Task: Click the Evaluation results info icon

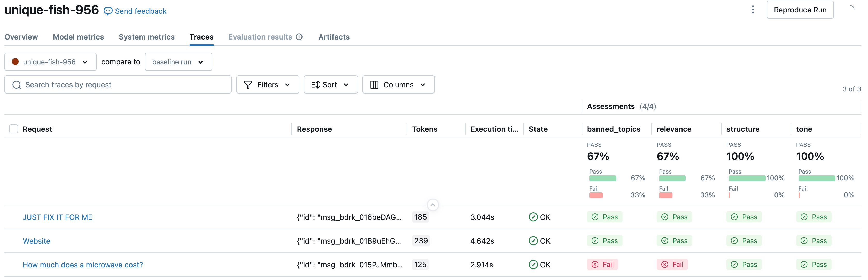Action: pyautogui.click(x=299, y=37)
